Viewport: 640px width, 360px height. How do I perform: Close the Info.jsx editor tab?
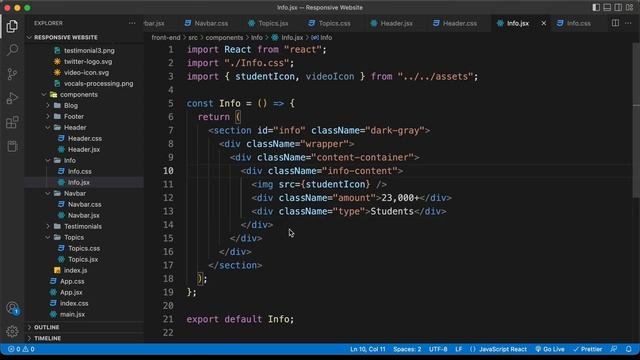point(544,23)
